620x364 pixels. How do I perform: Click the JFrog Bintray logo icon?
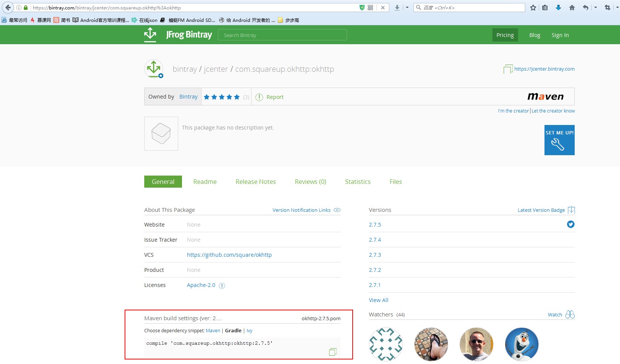(150, 35)
